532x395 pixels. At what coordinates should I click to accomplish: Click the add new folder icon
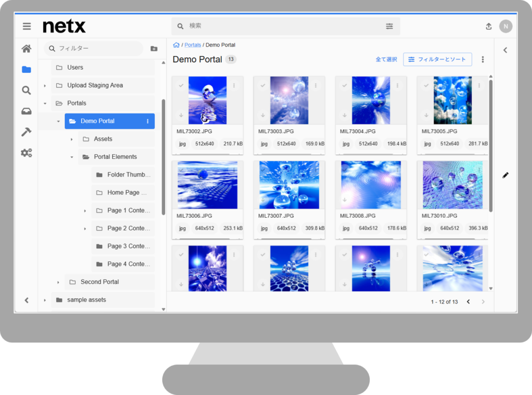click(x=154, y=49)
